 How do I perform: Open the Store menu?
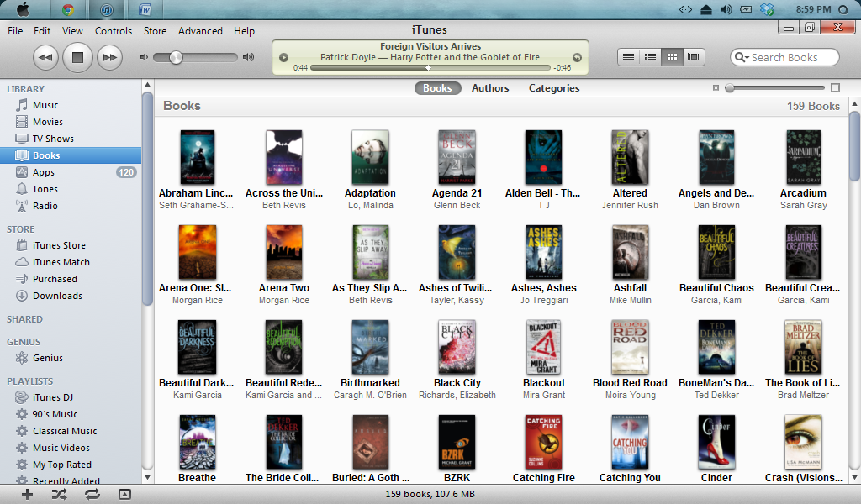point(156,31)
